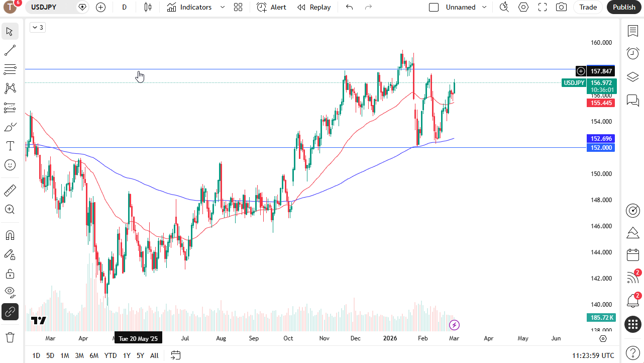Viewport: 644px width, 363px height.
Task: Select the 5Y date range
Action: 140,355
